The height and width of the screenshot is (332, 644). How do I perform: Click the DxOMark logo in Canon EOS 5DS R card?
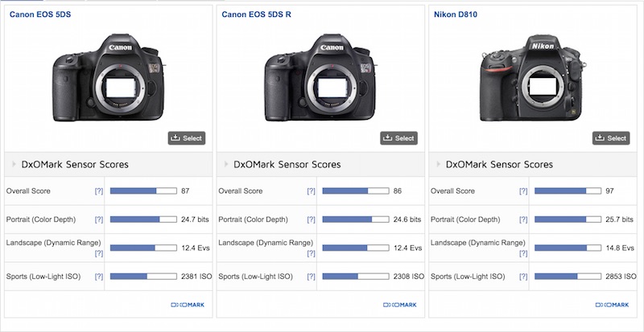coord(400,305)
